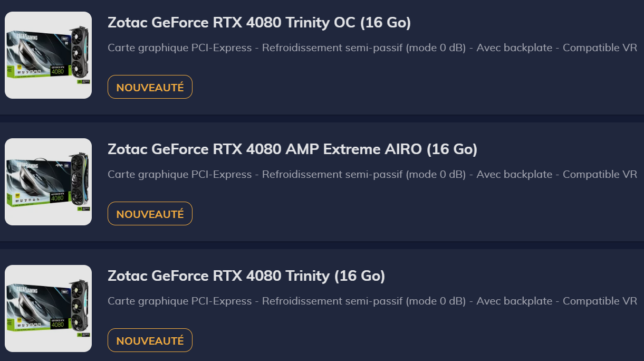Viewport: 644px width, 361px height.
Task: Click 'Compatible VR' in the AMP Extreme AIRO description
Action: [600, 175]
